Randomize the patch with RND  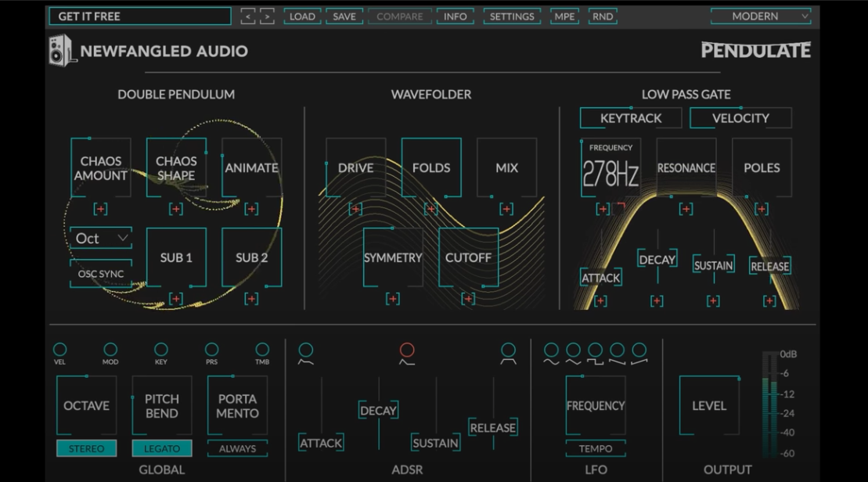pos(603,16)
